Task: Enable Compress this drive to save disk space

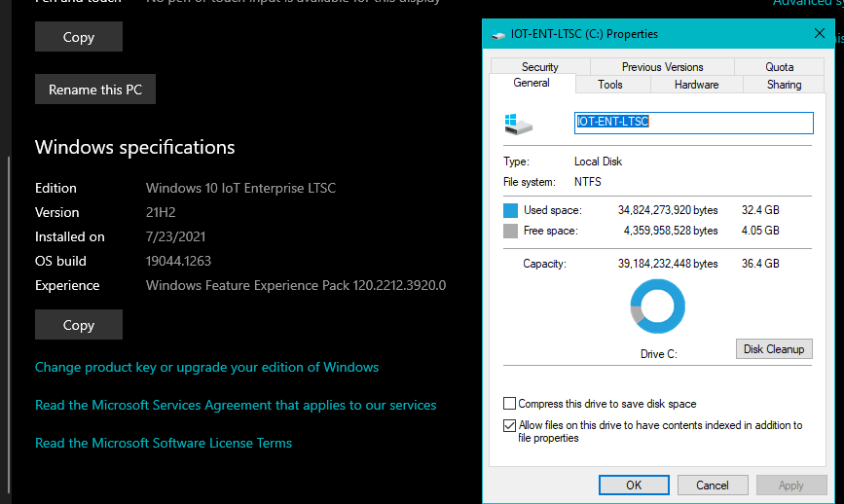Action: (x=509, y=404)
